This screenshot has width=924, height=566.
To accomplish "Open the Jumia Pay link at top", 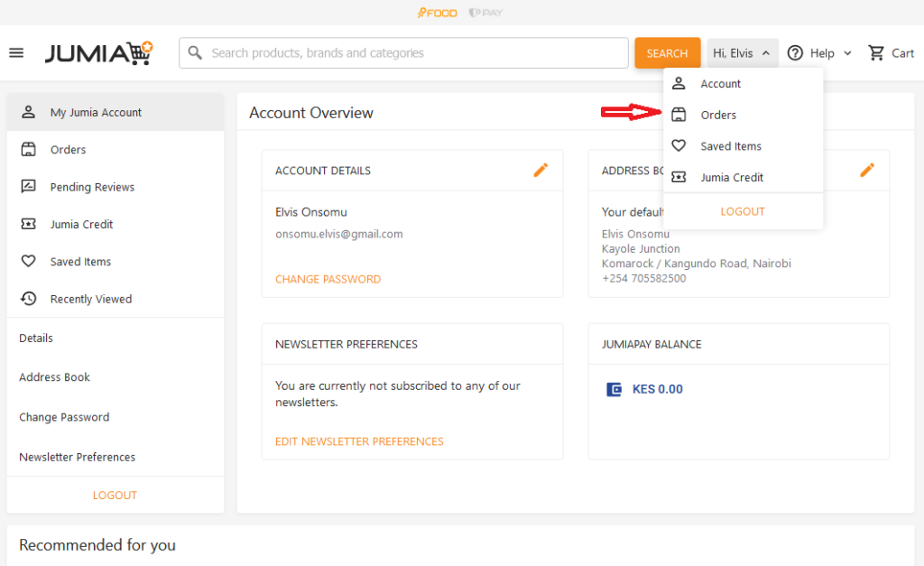I will [x=485, y=13].
